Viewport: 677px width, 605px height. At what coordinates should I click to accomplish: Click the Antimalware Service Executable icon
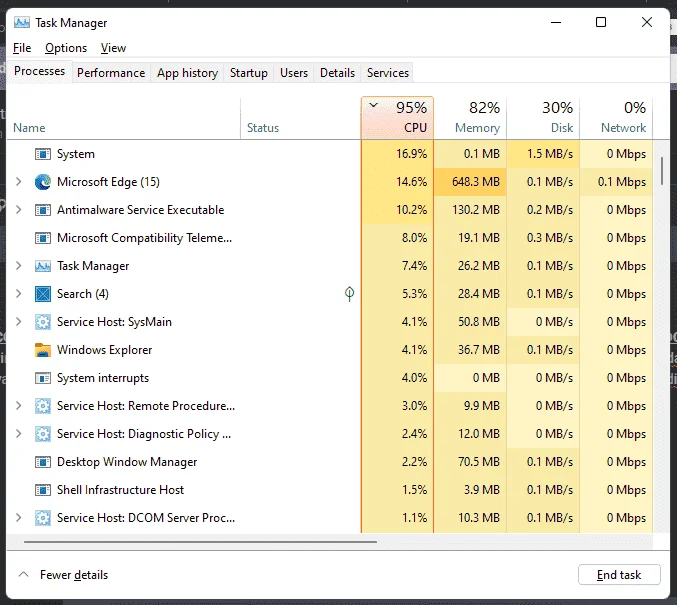click(43, 210)
